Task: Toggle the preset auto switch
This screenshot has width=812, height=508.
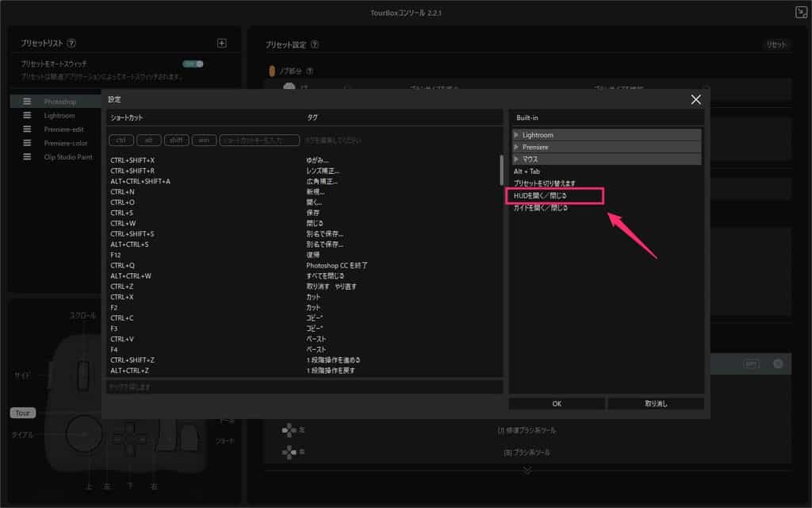Action: point(193,63)
